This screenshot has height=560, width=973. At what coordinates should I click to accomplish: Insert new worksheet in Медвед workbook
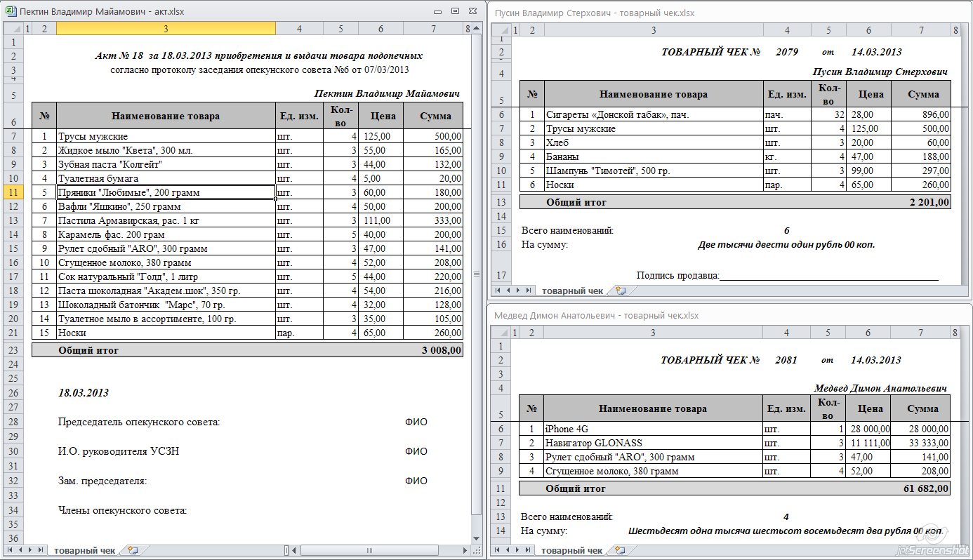pos(620,550)
